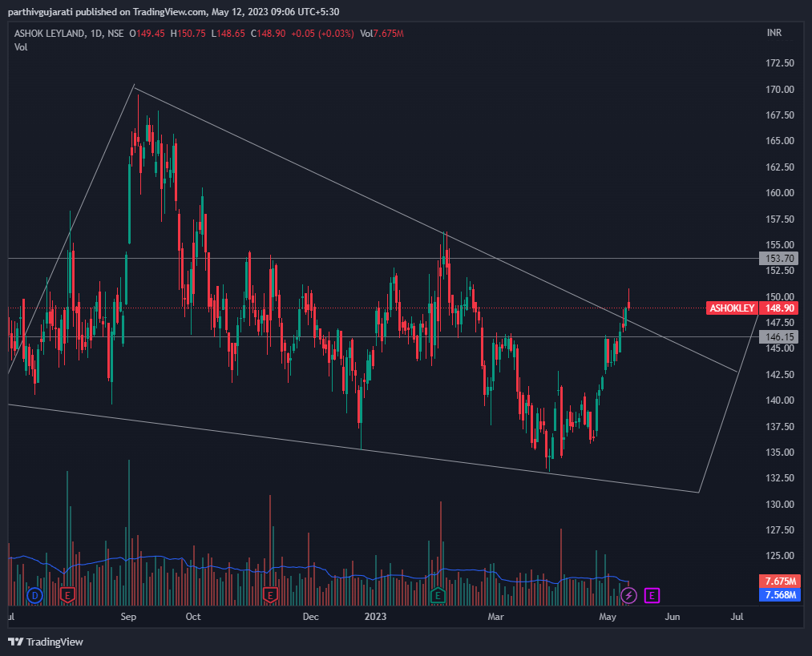
Task: Select the 1D interval label
Action: [96, 34]
